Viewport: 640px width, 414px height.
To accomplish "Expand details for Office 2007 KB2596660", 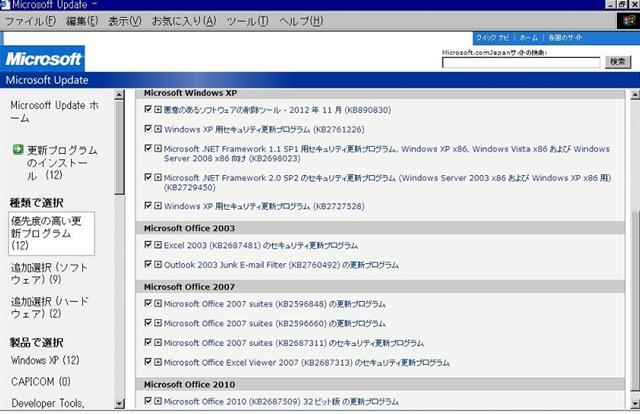I will coord(158,323).
